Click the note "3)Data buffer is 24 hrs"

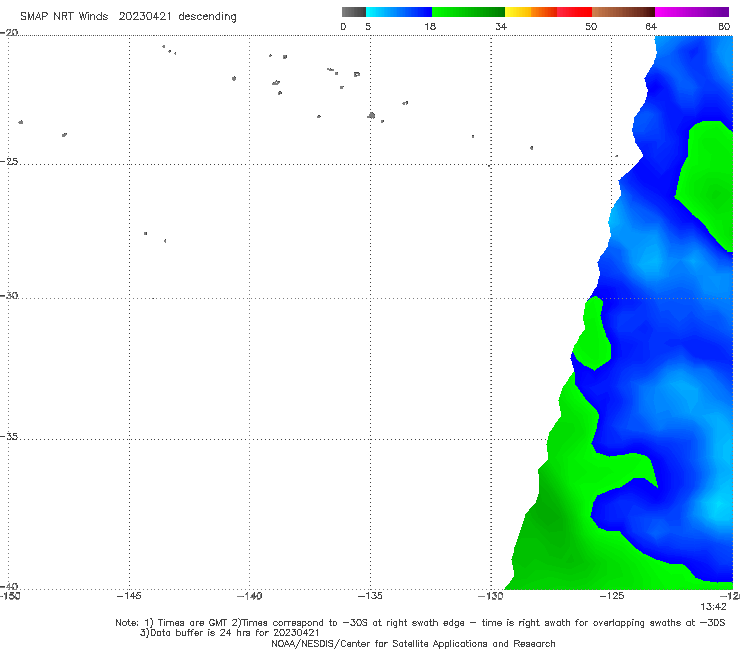pos(229,633)
